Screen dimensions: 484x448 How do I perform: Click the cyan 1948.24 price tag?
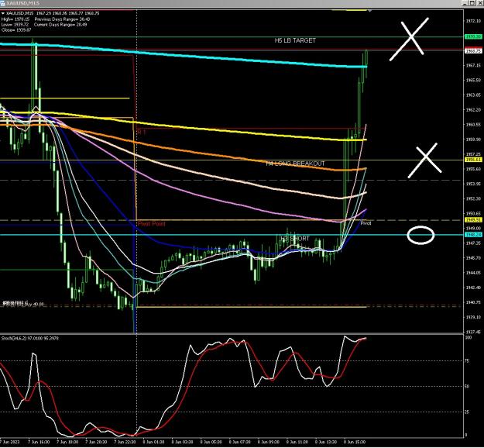point(473,235)
